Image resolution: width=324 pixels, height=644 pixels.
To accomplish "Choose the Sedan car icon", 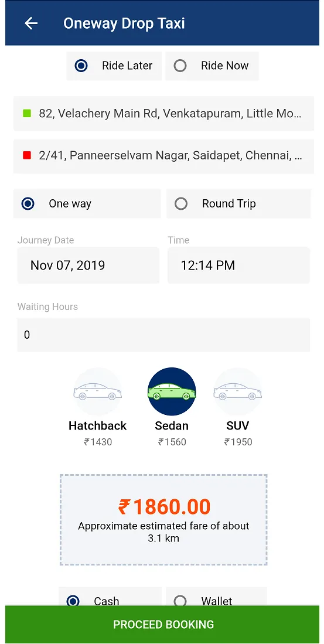I will point(172,391).
